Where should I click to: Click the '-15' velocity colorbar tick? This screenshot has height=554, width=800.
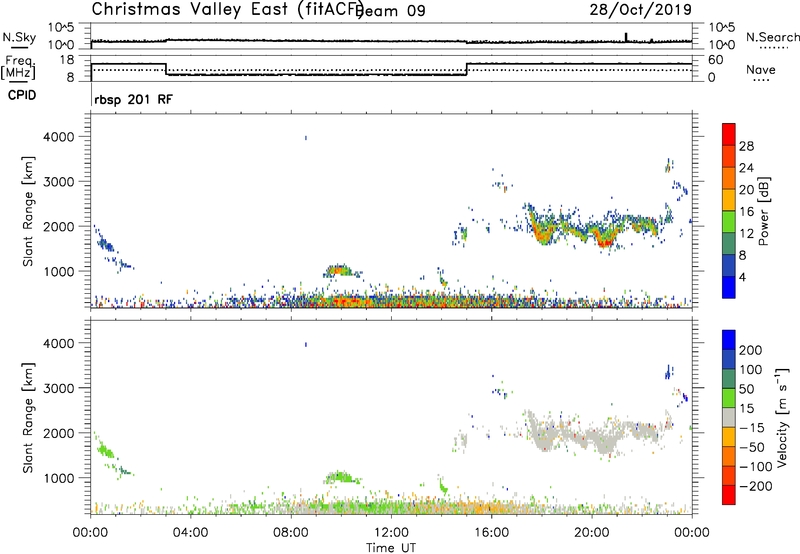coord(752,428)
